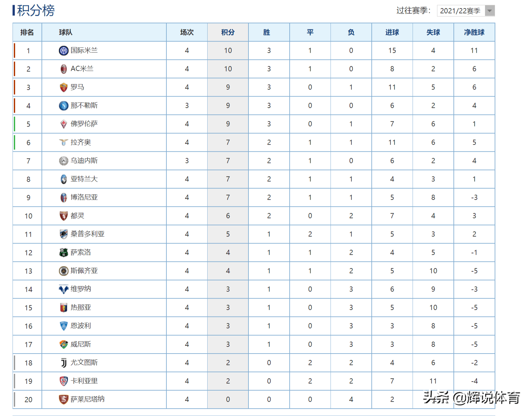The width and height of the screenshot is (532, 416).
Task: Click the Spezia (斯佩齐亚) crest icon
Action: (64, 271)
